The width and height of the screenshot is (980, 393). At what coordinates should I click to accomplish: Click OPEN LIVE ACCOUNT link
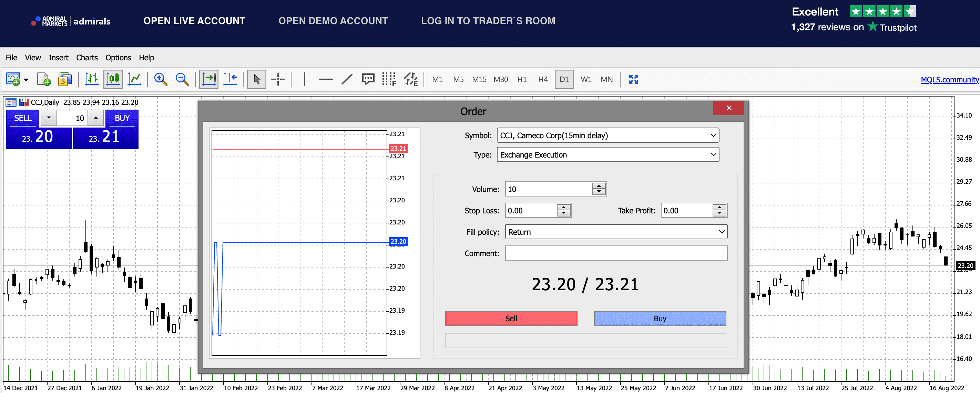click(194, 21)
